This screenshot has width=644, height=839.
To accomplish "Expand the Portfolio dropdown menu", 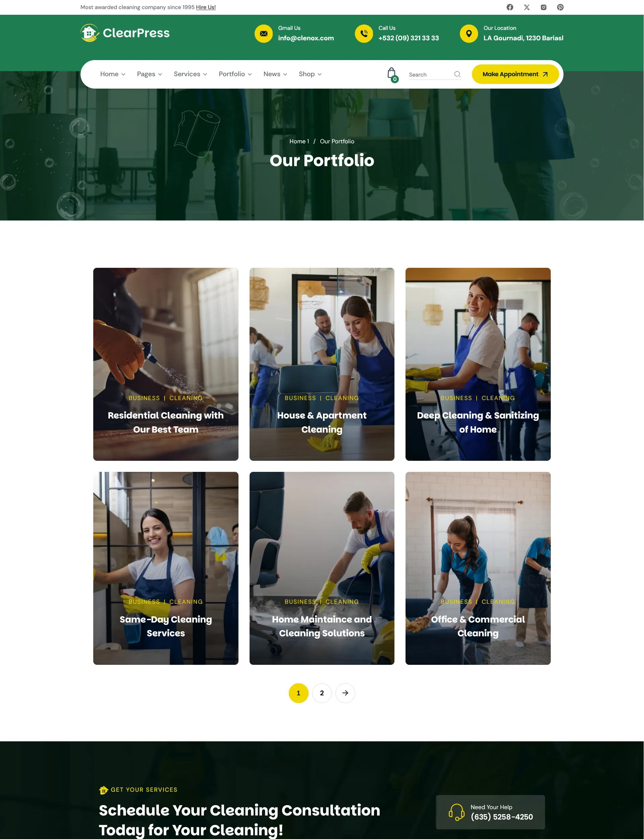I will 235,74.
